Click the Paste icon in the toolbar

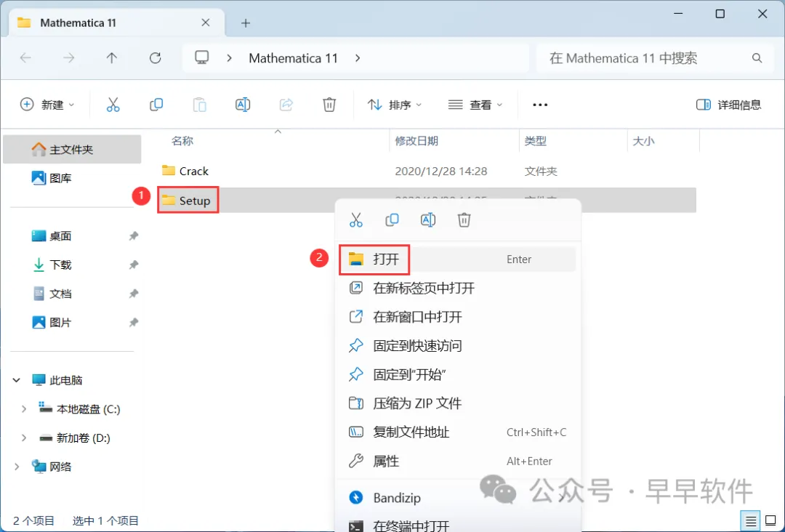(x=199, y=105)
